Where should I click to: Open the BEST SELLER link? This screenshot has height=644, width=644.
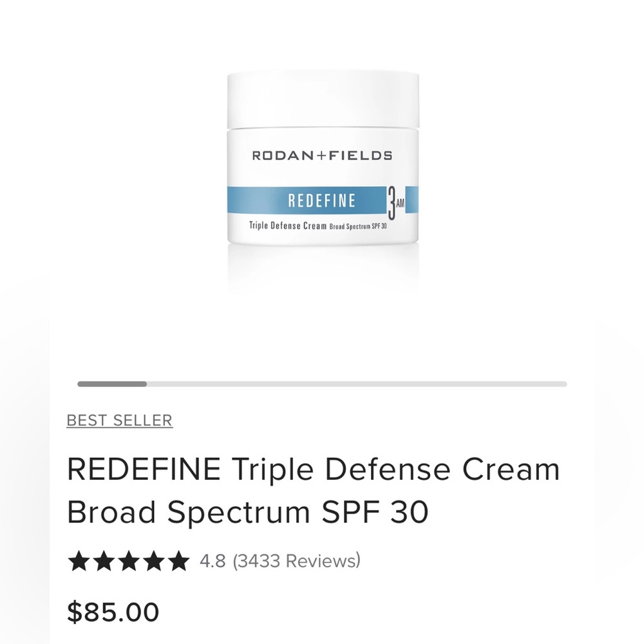(x=119, y=420)
